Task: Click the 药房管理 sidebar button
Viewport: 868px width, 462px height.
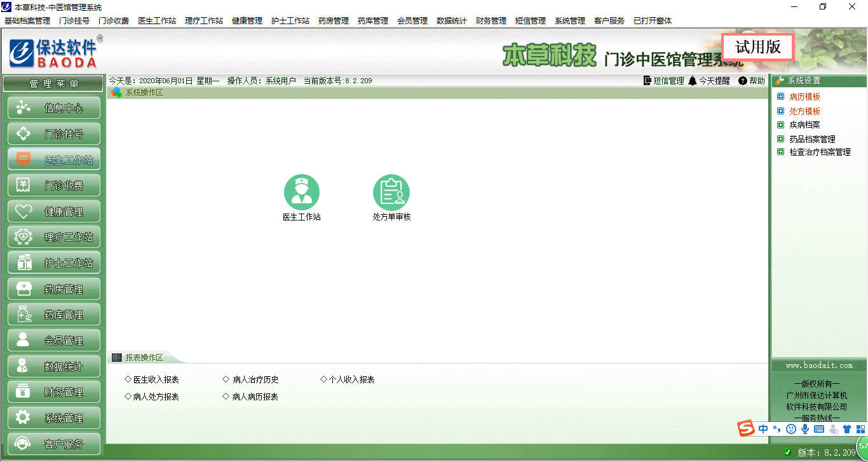Action: click(x=54, y=289)
